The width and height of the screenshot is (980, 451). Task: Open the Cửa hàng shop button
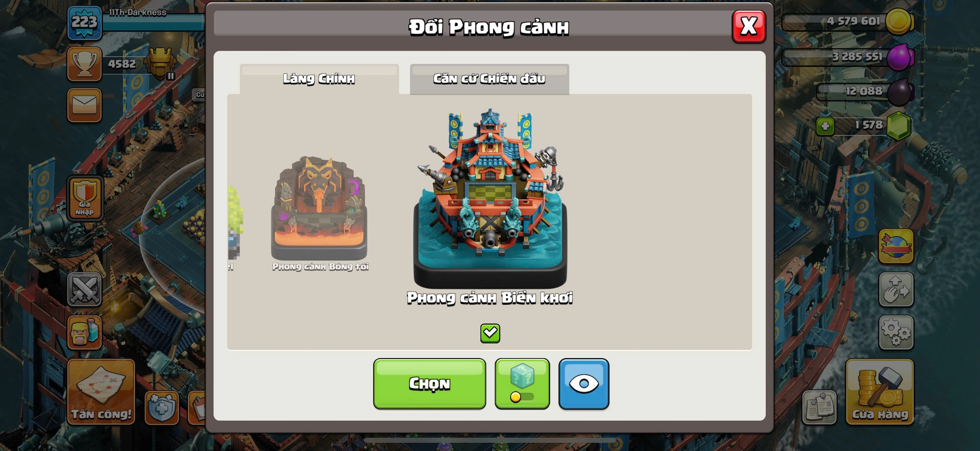pos(880,392)
